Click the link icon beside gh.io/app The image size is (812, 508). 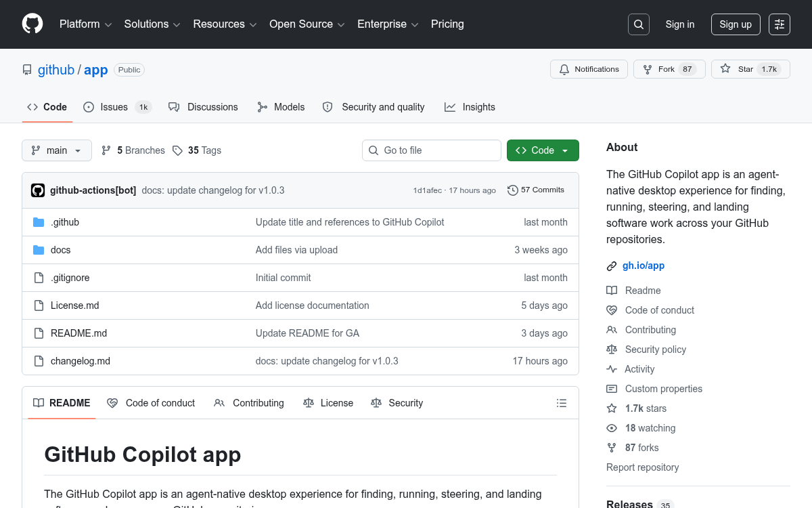pyautogui.click(x=612, y=266)
